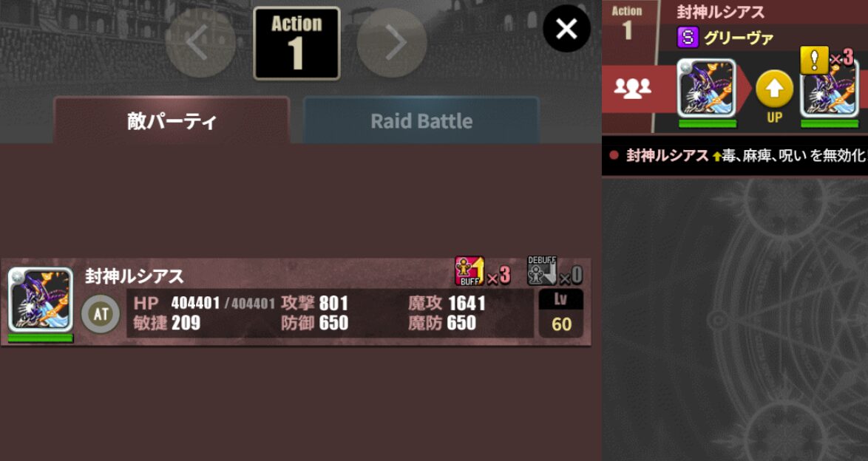Click the AT badge beside enemy portrait
This screenshot has width=868, height=461.
tap(101, 314)
